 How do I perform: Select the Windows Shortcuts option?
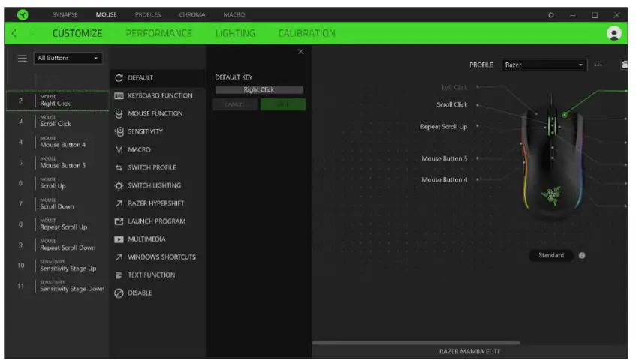(x=158, y=257)
